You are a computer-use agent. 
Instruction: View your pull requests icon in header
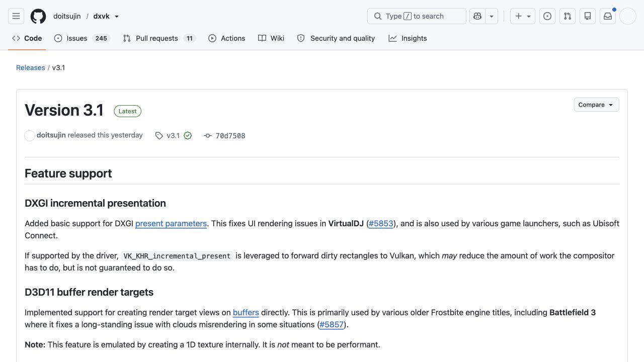click(x=568, y=16)
